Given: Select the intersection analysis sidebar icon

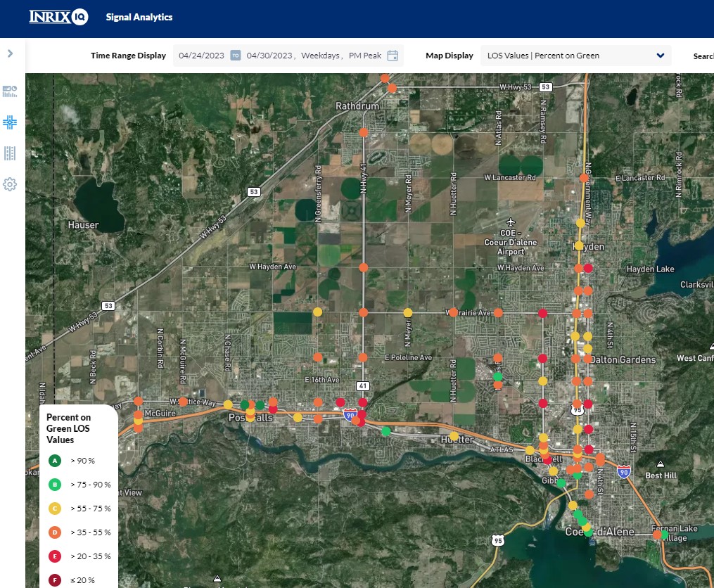Looking at the screenshot, I should coord(10,122).
